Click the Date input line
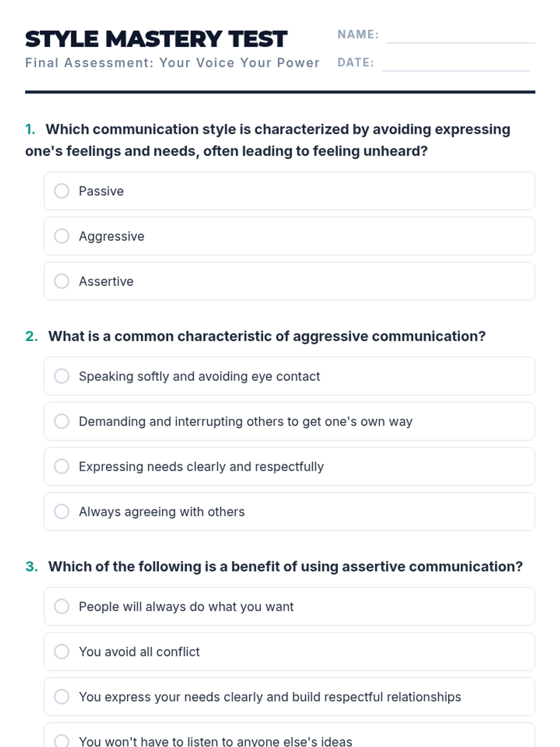This screenshot has height=747, width=560. [455, 64]
